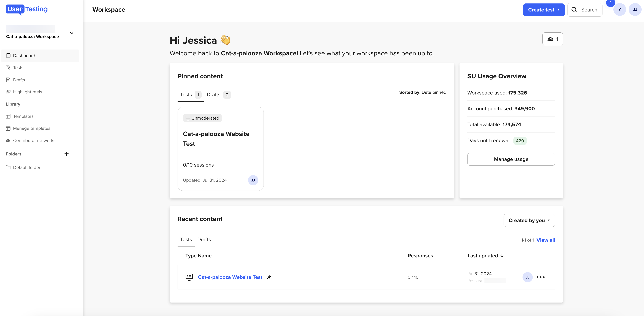Viewport: 644px width, 316px height.
Task: Open the Created by you filter
Action: click(x=529, y=220)
